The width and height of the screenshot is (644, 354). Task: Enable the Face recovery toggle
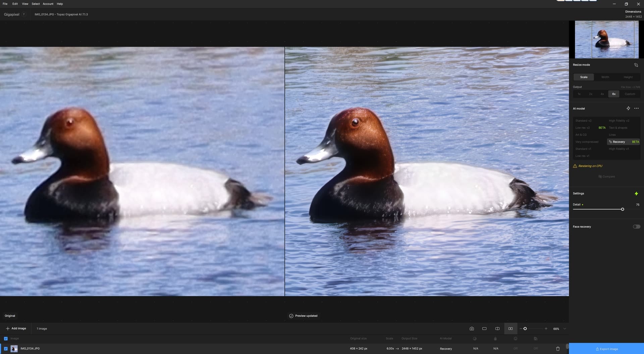(636, 227)
